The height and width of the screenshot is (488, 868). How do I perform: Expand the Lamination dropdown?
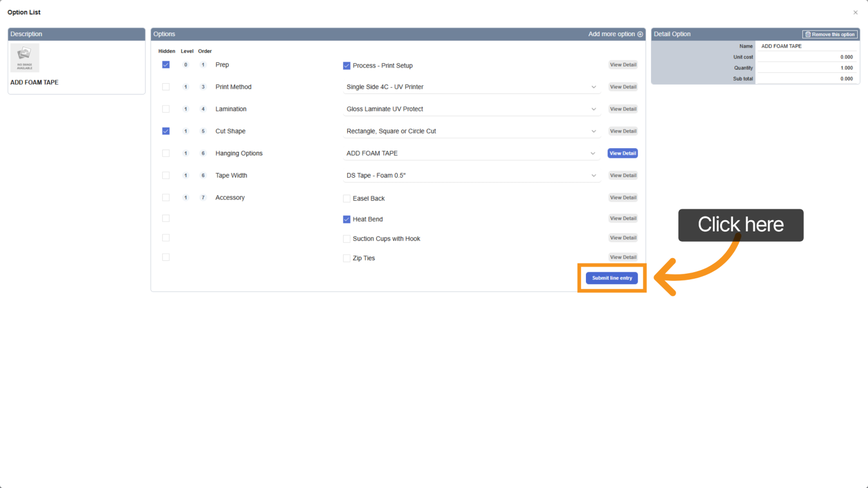471,109
